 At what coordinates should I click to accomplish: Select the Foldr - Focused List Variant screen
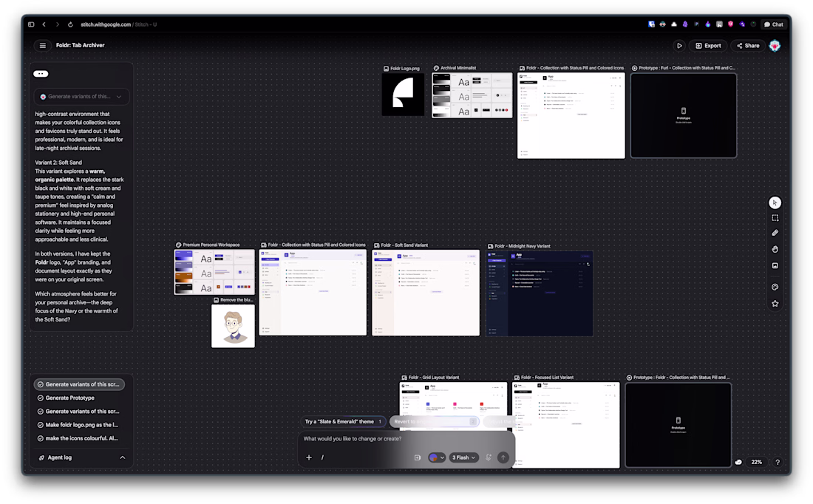[x=565, y=425]
